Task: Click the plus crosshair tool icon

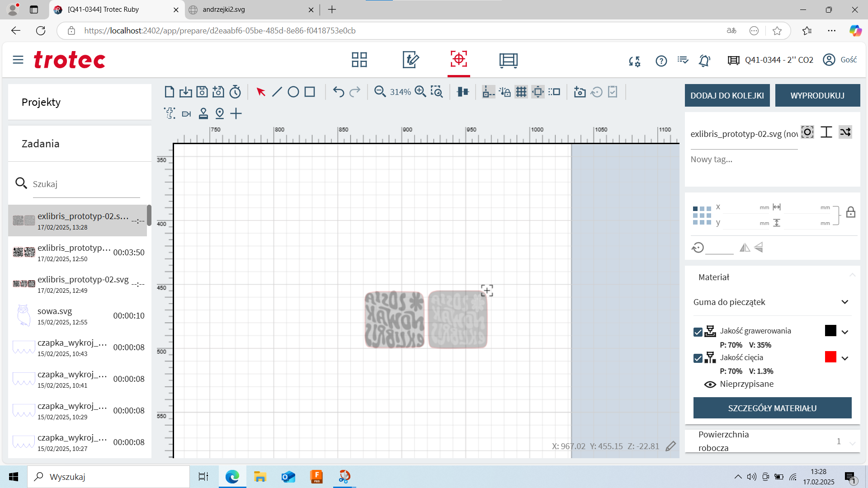Action: tap(236, 113)
